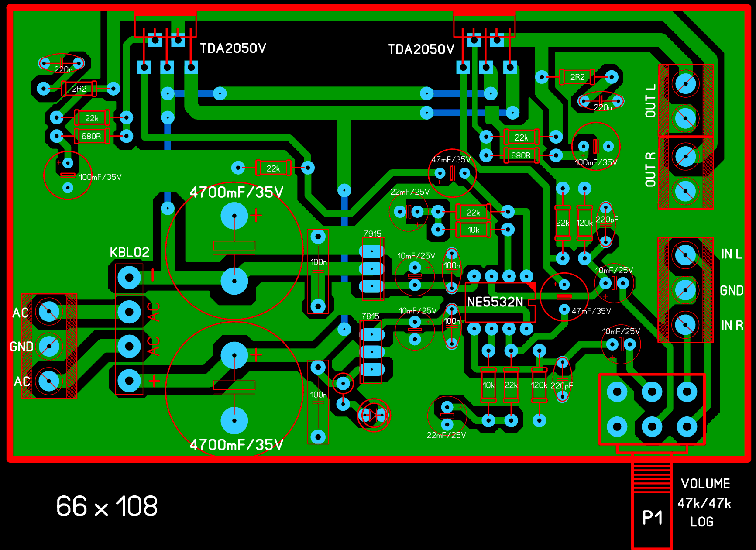Click the minus pad of the KBL02

point(129,278)
